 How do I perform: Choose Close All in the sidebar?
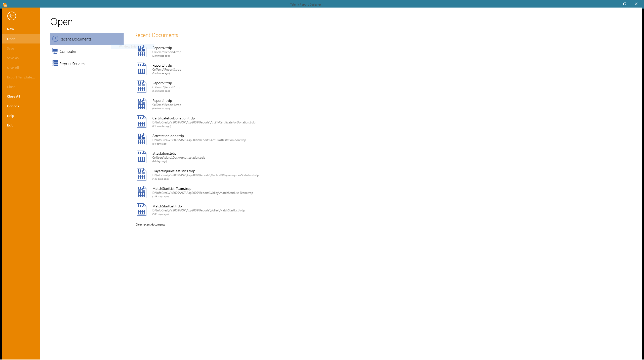pyautogui.click(x=14, y=97)
